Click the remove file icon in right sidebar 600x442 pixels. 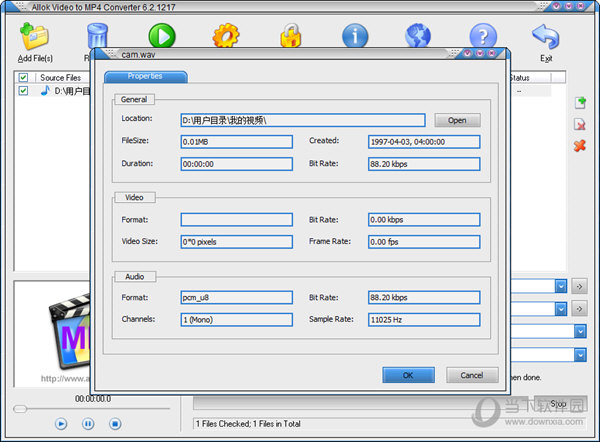point(580,124)
